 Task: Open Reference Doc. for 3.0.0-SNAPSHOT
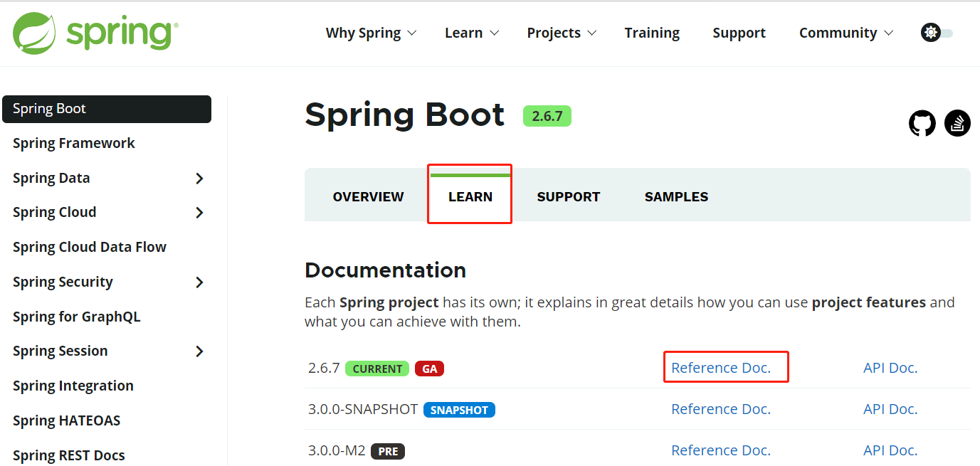tap(721, 409)
